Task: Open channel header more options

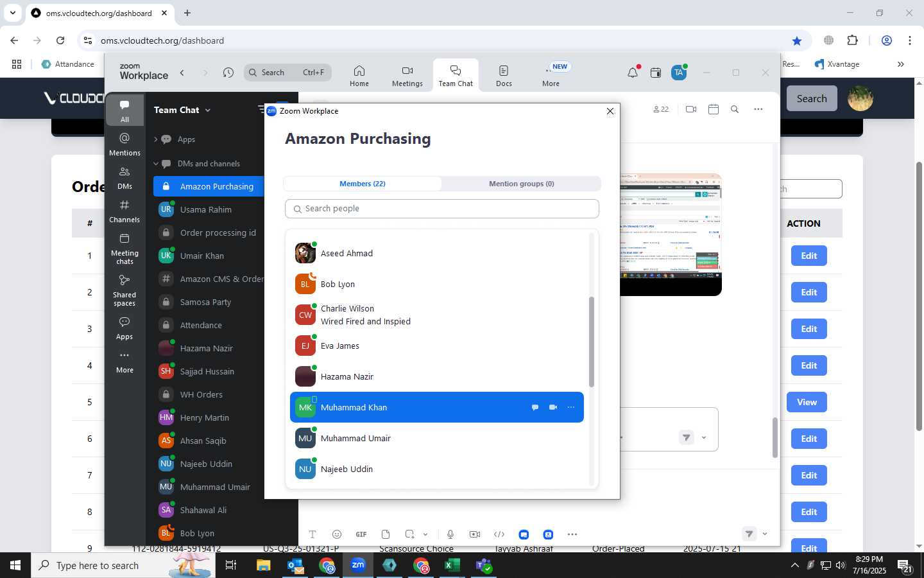Action: pos(758,109)
